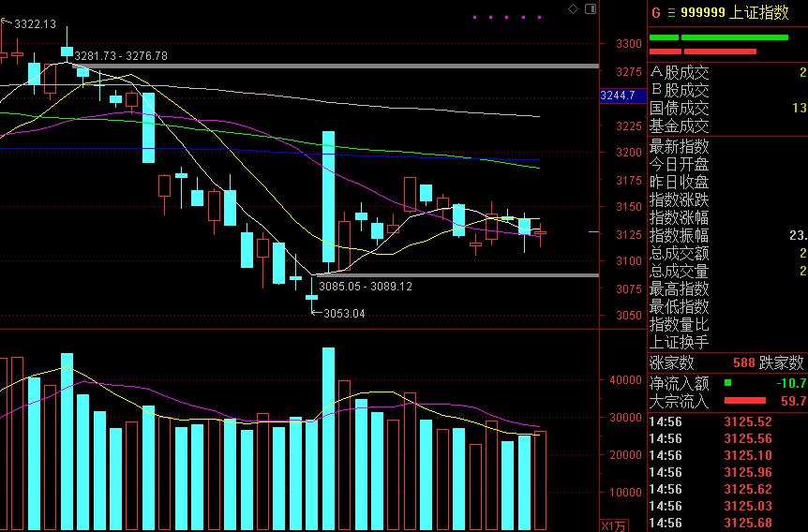Viewport: 808px width, 532px height.
Task: Click the gray support line at 3085.05
Action: [457, 275]
